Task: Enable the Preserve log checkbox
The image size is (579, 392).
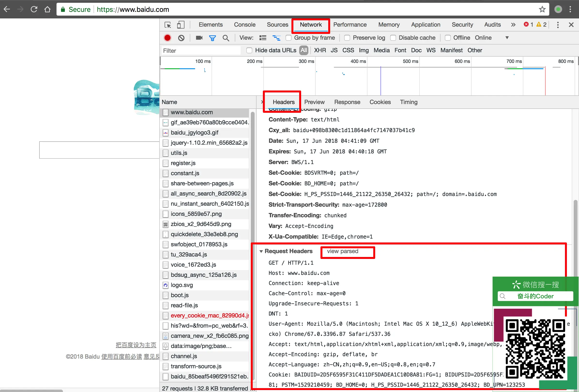Action: coord(347,38)
